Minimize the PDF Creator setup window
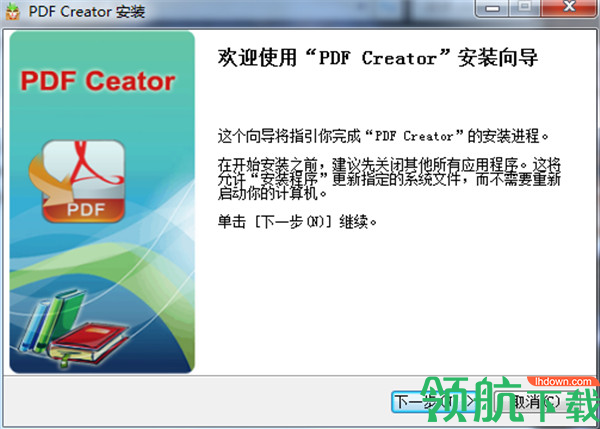The height and width of the screenshot is (429, 600). pyautogui.click(x=492, y=8)
